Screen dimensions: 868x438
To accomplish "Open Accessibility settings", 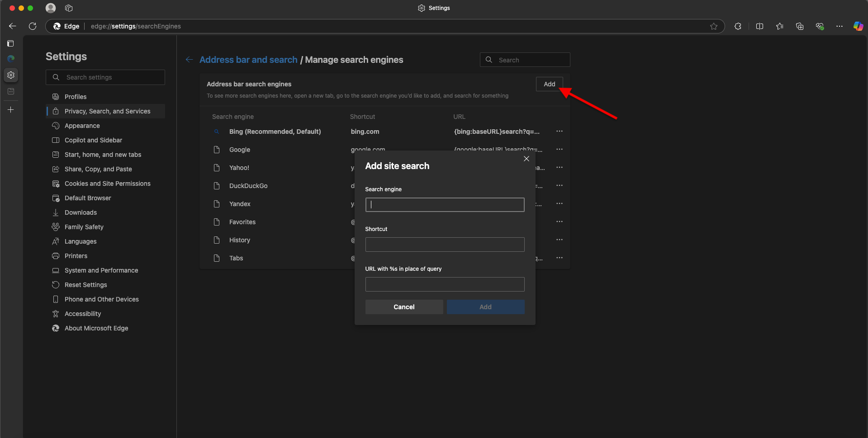I will (x=105, y=314).
